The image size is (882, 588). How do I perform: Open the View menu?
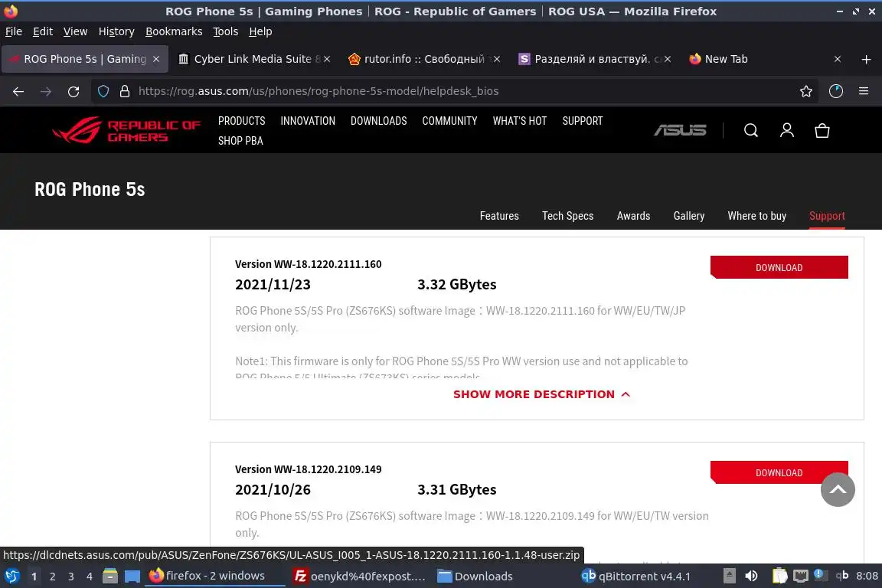click(x=75, y=31)
